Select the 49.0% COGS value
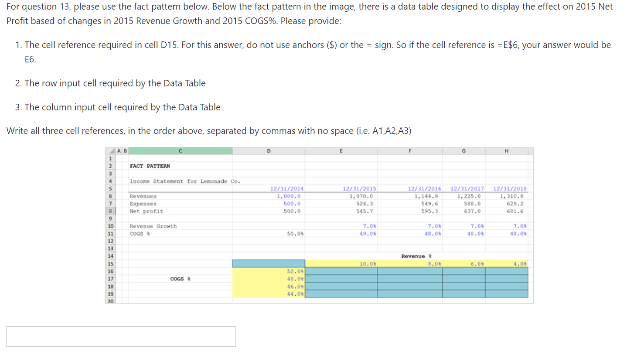This screenshot has width=644, height=352. pos(368,233)
